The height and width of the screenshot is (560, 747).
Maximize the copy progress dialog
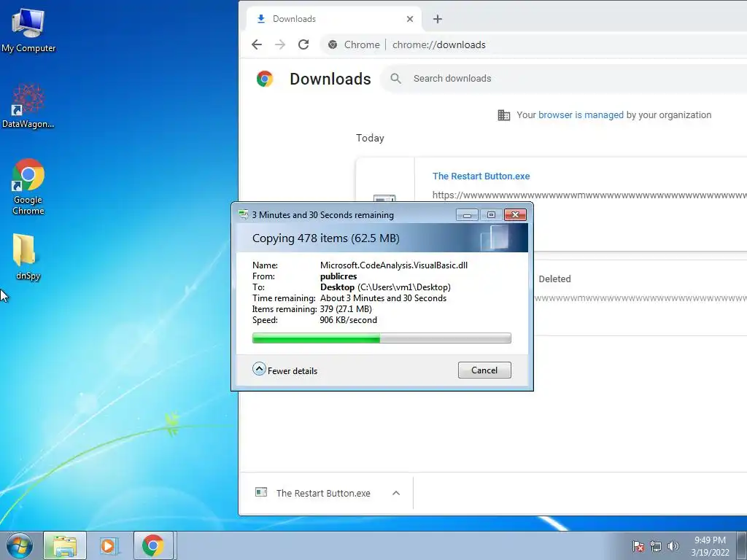(491, 215)
